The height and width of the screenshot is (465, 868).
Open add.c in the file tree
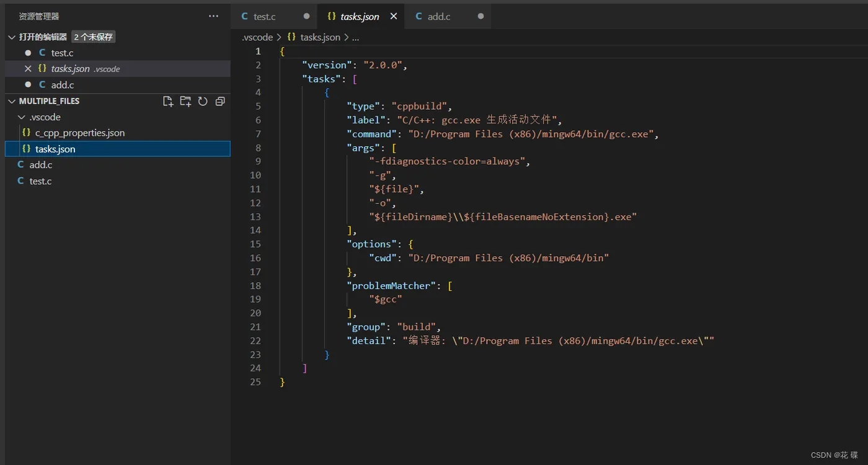coord(118,165)
